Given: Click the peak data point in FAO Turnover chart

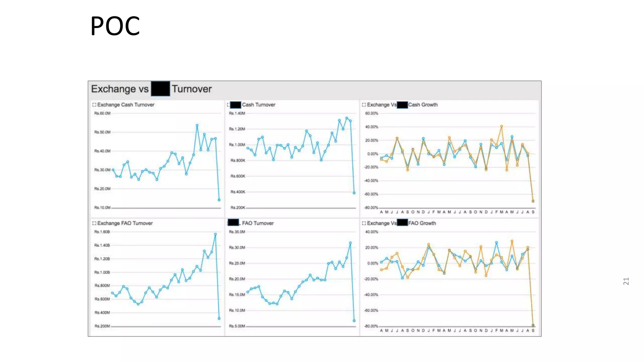Looking at the screenshot, I should (350, 243).
